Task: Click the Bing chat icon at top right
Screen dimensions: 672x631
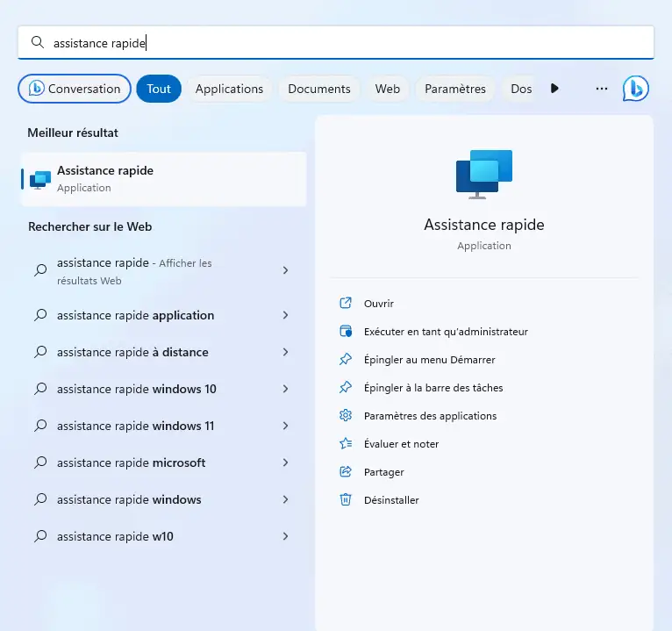Action: coord(635,89)
